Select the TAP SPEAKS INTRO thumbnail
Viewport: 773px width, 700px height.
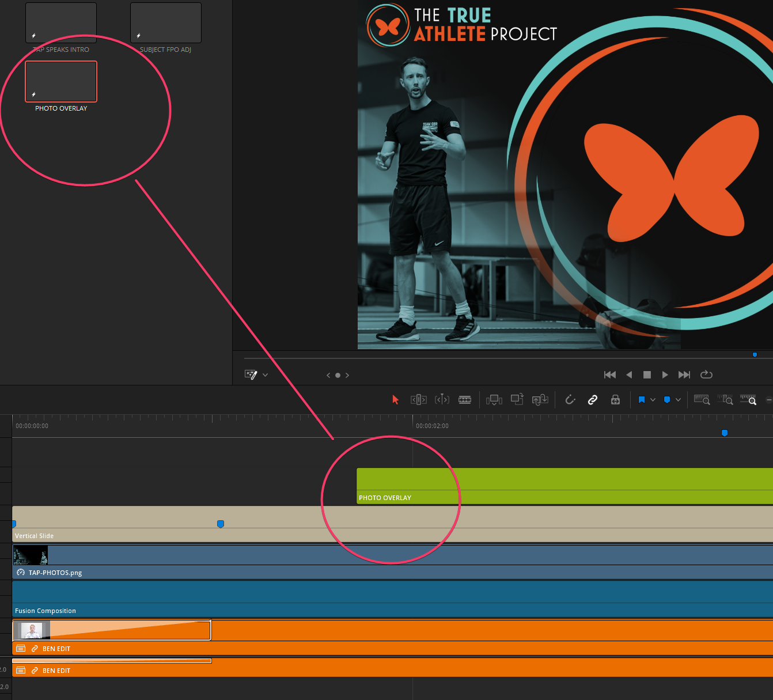tap(61, 22)
